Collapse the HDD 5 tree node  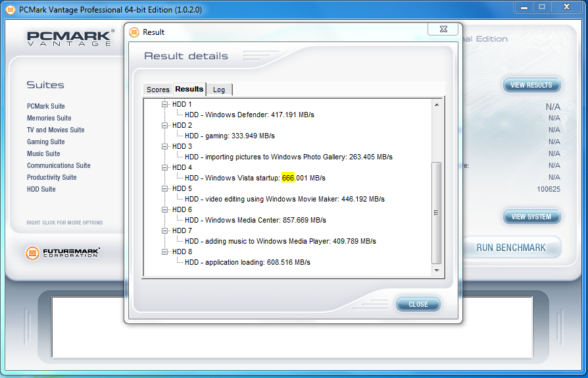(x=164, y=188)
